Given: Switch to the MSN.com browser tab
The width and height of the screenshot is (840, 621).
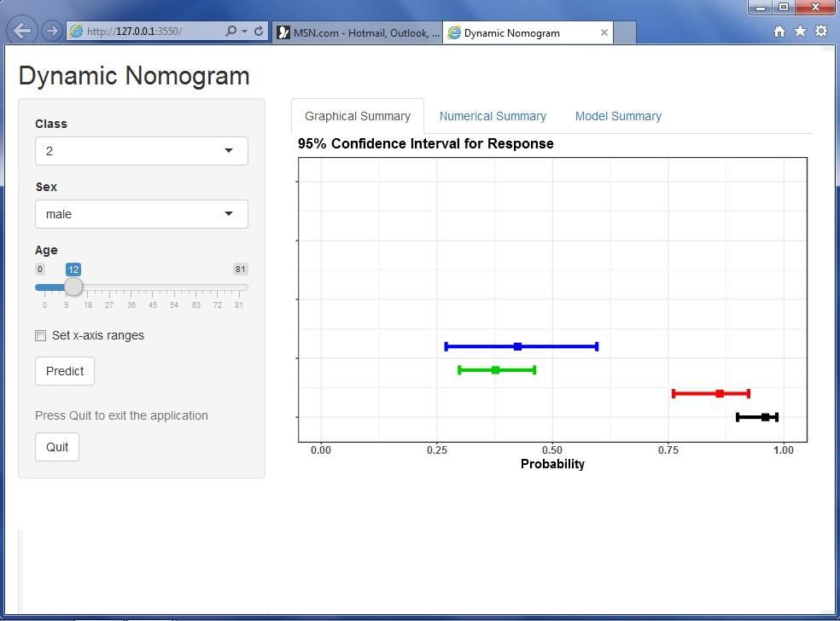Looking at the screenshot, I should pos(358,32).
